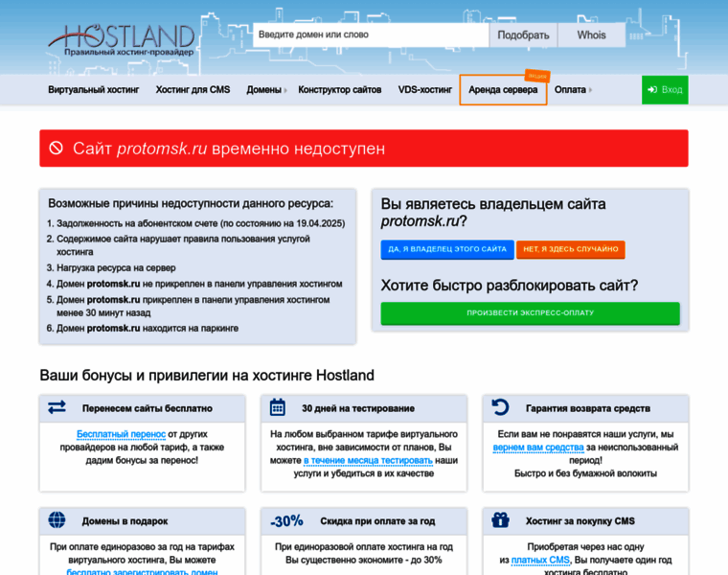Click Произвести экспресс-оплату button
Image resolution: width=728 pixels, height=575 pixels.
(531, 313)
